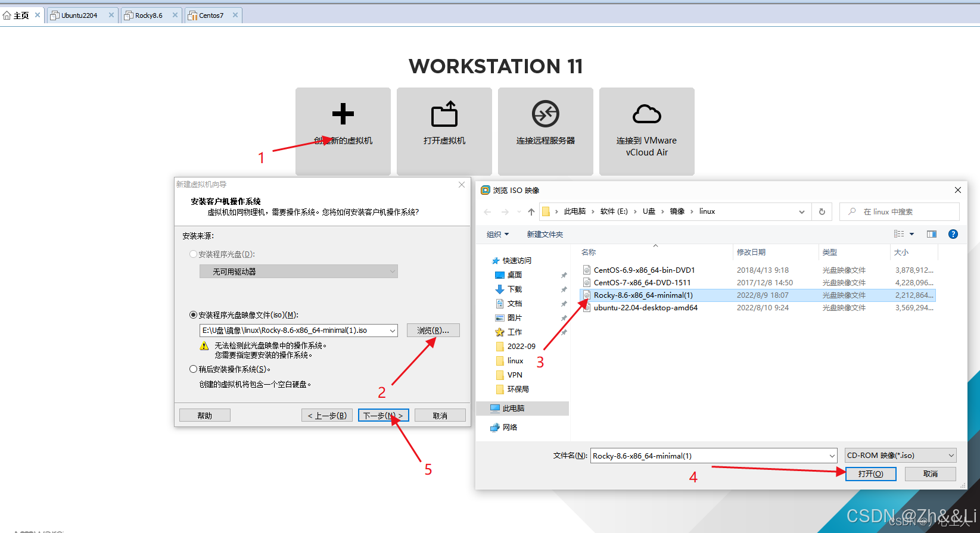Sort by the 名称 column header
980x533 pixels.
coord(655,253)
